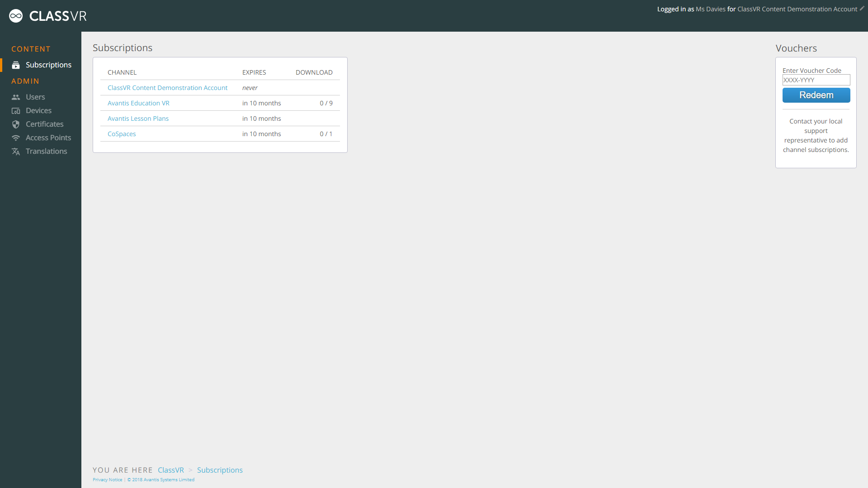Image resolution: width=868 pixels, height=488 pixels.
Task: Open the Avantis Education VR channel
Action: pyautogui.click(x=138, y=103)
